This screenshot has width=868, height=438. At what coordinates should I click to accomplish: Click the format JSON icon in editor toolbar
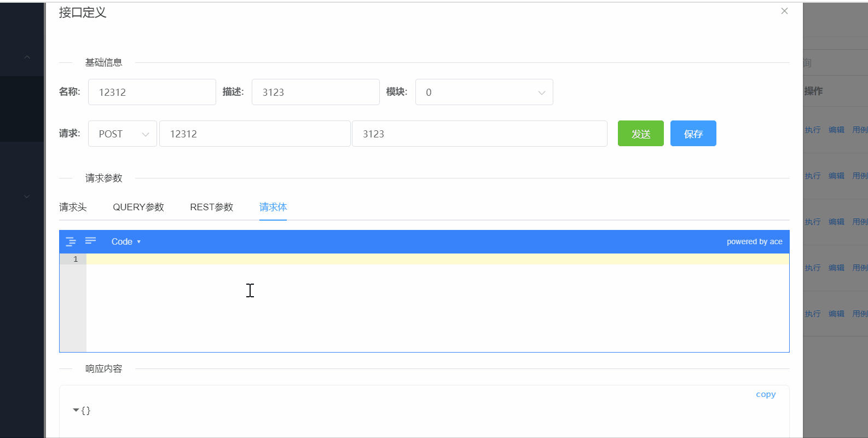tap(71, 241)
